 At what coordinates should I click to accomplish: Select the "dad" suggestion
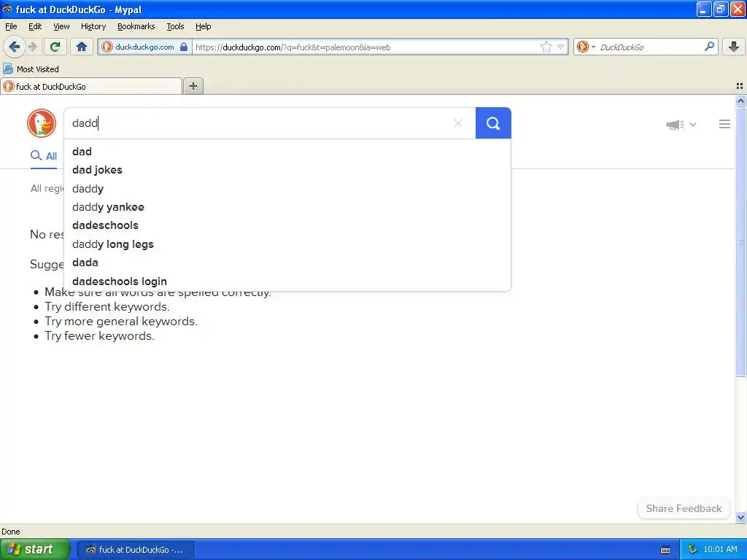287,152
